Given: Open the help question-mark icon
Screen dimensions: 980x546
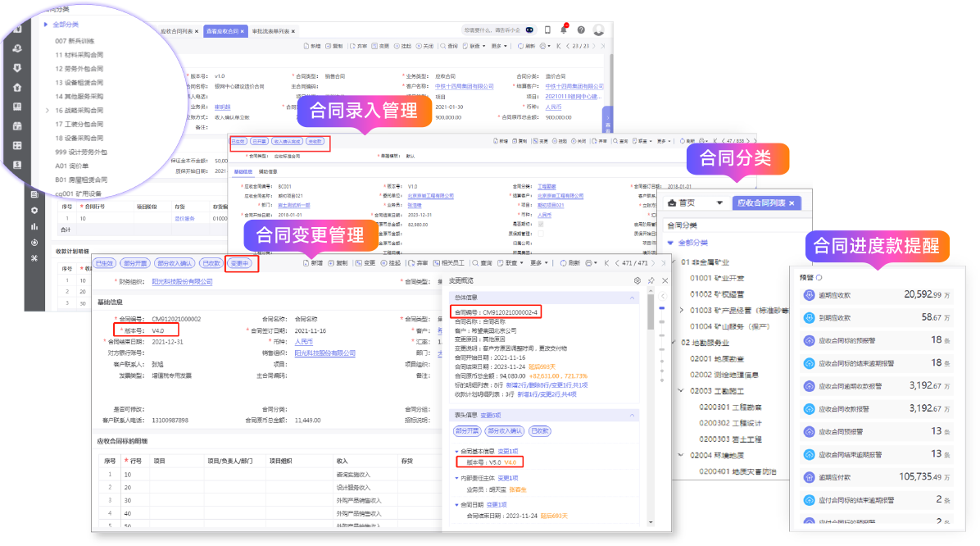Looking at the screenshot, I should [581, 30].
